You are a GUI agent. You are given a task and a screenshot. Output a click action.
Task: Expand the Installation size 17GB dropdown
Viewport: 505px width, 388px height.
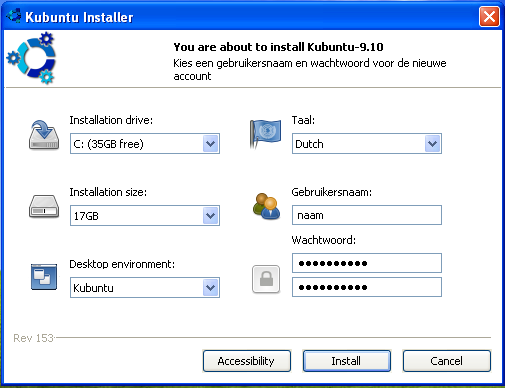(x=211, y=216)
